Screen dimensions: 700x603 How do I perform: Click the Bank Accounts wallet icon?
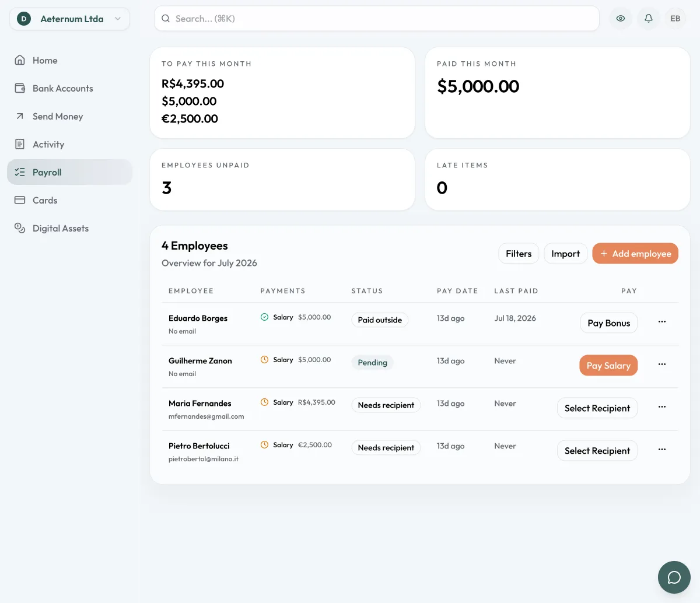[x=20, y=88]
